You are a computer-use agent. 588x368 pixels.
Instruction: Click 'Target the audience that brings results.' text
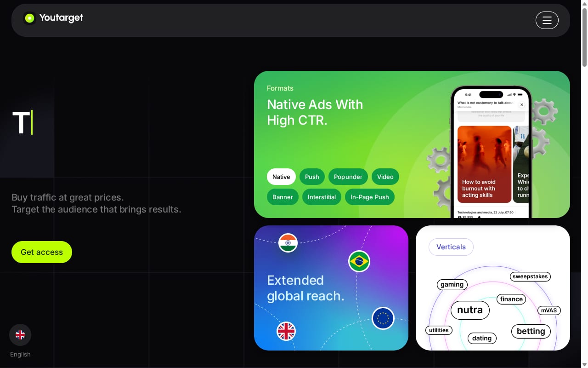click(x=96, y=209)
